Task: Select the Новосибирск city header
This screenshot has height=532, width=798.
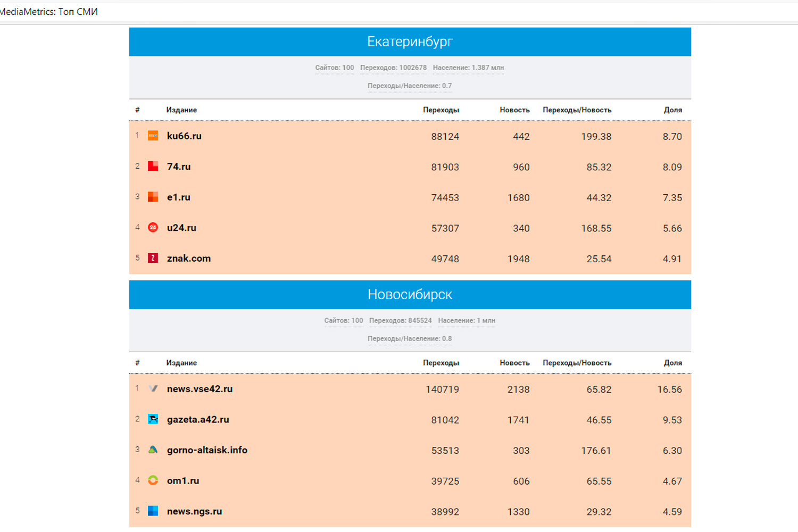Action: [x=410, y=295]
